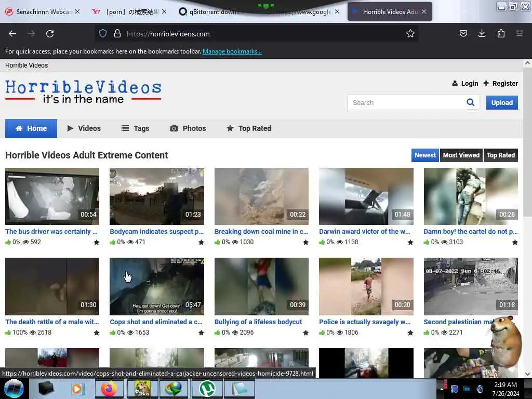
Task: Toggle favorite star on 'Breaking down coal mine' card
Action: click(305, 242)
